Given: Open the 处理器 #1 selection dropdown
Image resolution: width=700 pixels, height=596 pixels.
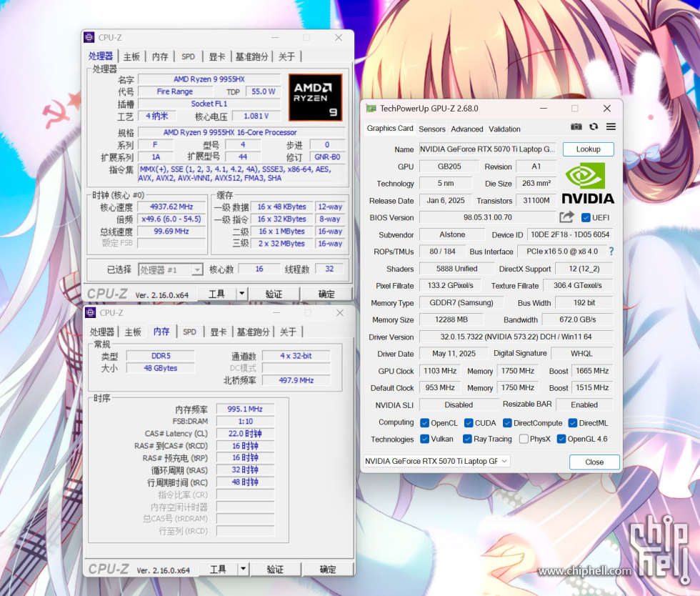Looking at the screenshot, I should pos(171,269).
